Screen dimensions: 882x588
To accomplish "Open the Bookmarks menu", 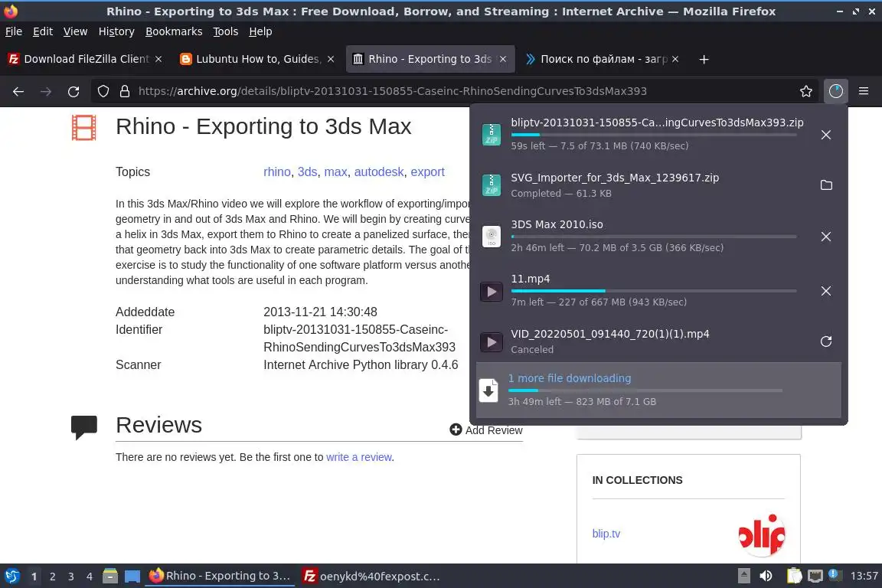I will point(174,31).
